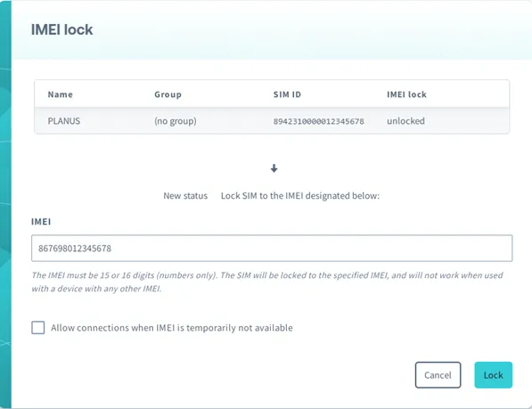
Task: Click the Group column header
Action: pos(168,94)
